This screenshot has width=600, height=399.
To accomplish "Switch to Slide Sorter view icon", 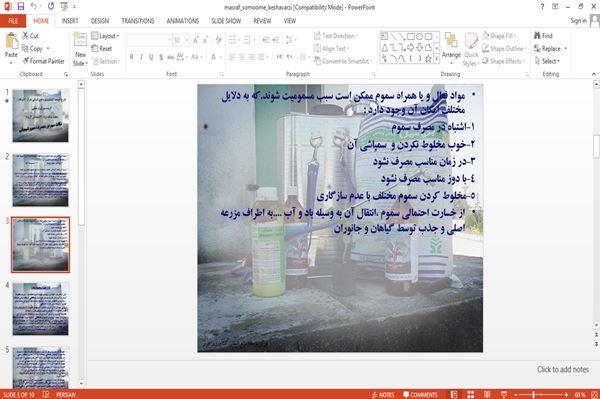I will pos(471,394).
